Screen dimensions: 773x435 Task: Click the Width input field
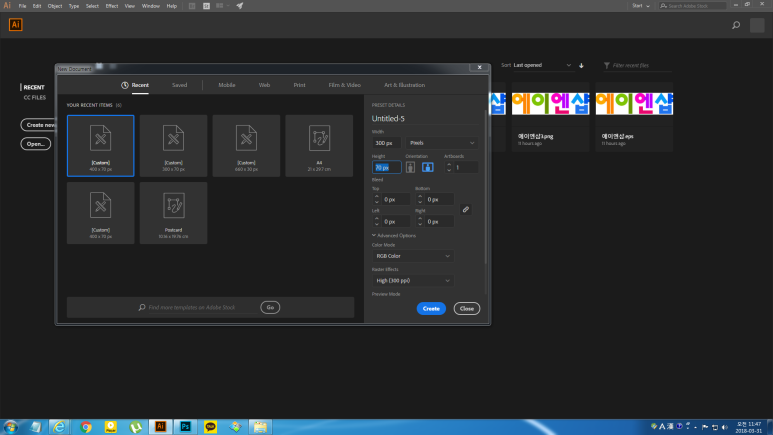[386, 143]
